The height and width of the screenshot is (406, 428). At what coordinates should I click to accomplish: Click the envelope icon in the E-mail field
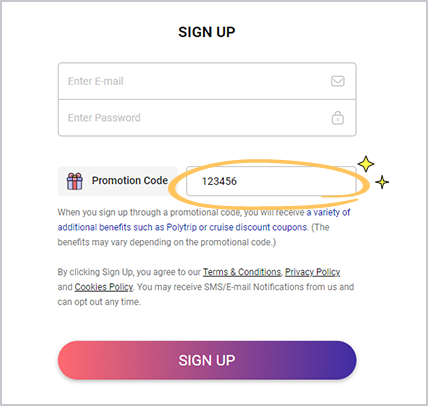(338, 81)
